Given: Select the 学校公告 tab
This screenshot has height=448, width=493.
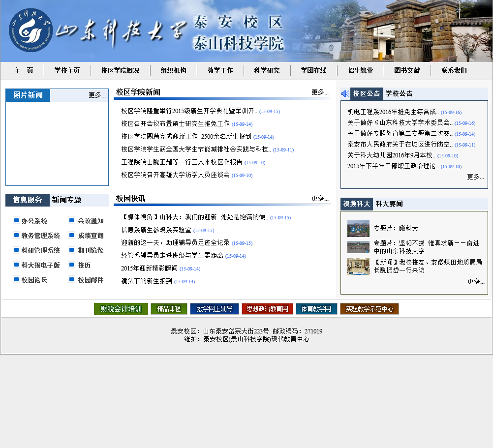Looking at the screenshot, I should coord(399,93).
